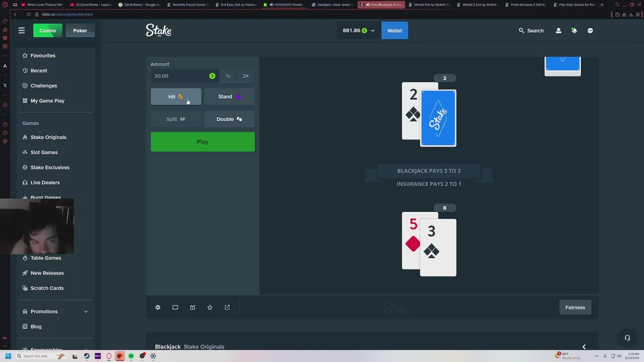
Task: Switch to the Pirate Bonanza 2 Slot tab
Action: tap(526, 5)
